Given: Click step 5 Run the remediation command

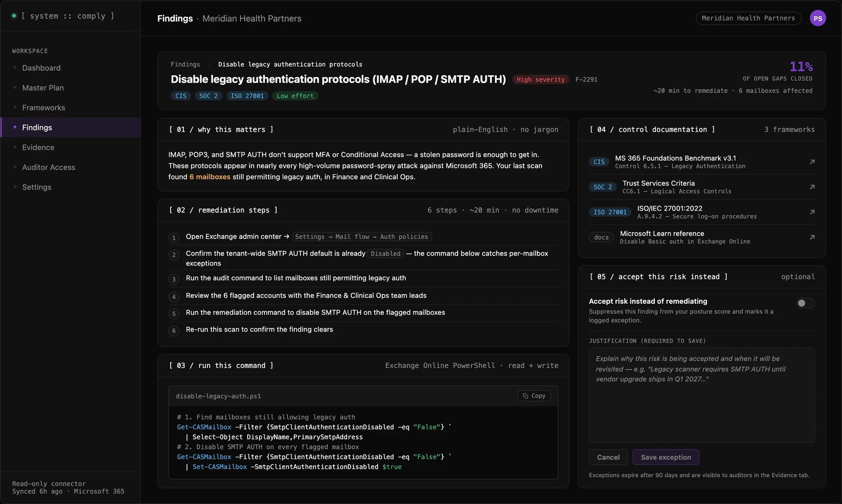Looking at the screenshot, I should [x=363, y=313].
